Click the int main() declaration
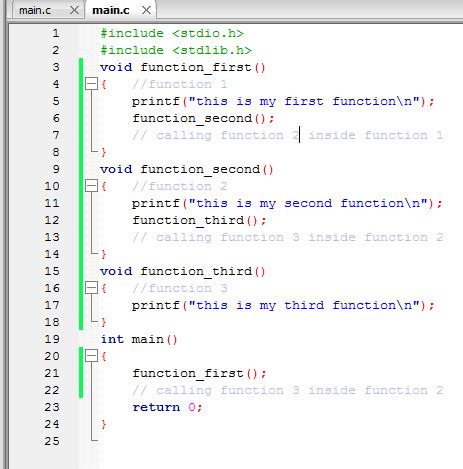This screenshot has width=463, height=469. point(139,339)
